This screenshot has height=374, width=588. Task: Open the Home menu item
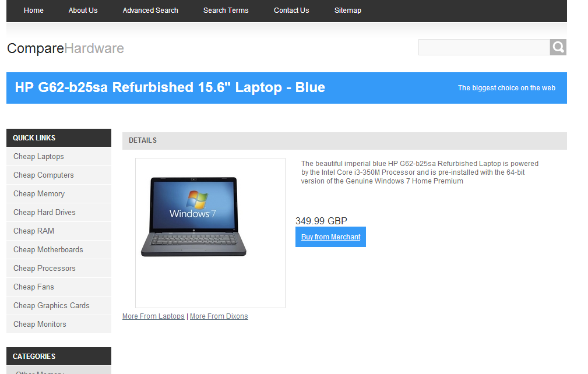coord(33,10)
